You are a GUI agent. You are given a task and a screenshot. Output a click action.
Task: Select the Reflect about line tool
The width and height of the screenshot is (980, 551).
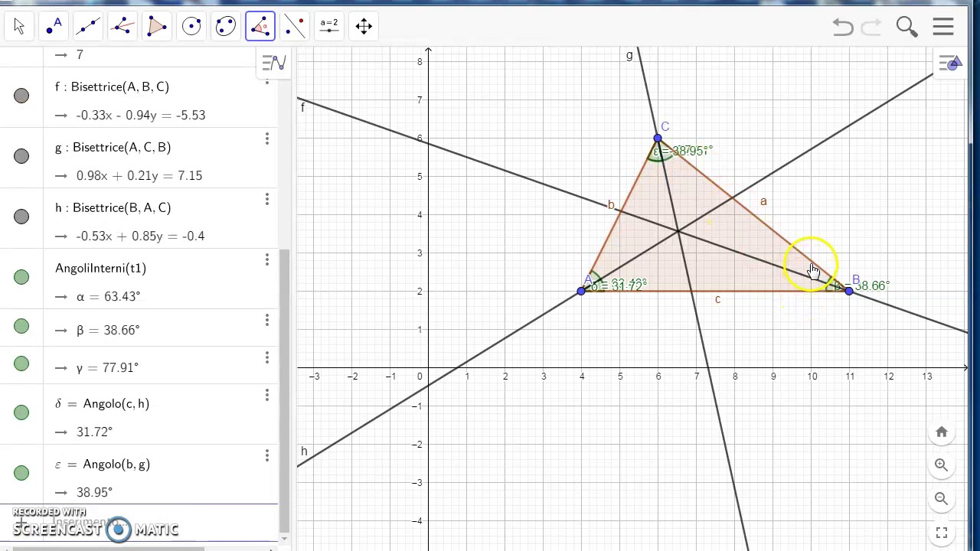point(295,26)
